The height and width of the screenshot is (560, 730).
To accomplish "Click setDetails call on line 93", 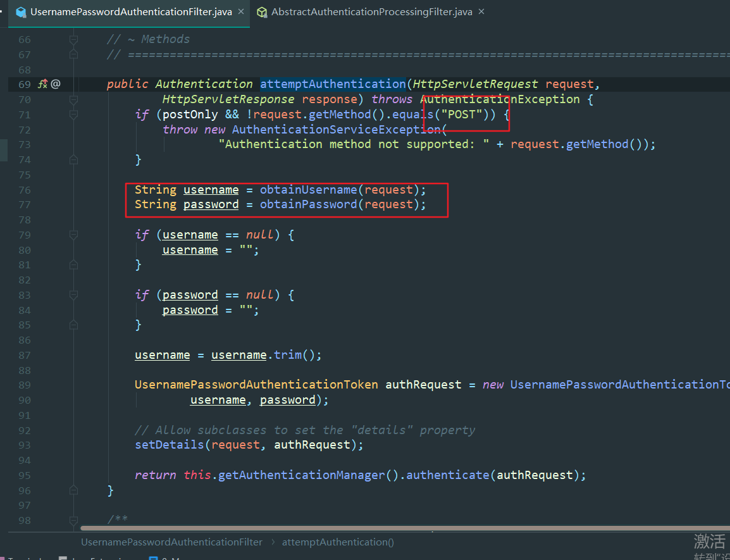I will 170,445.
